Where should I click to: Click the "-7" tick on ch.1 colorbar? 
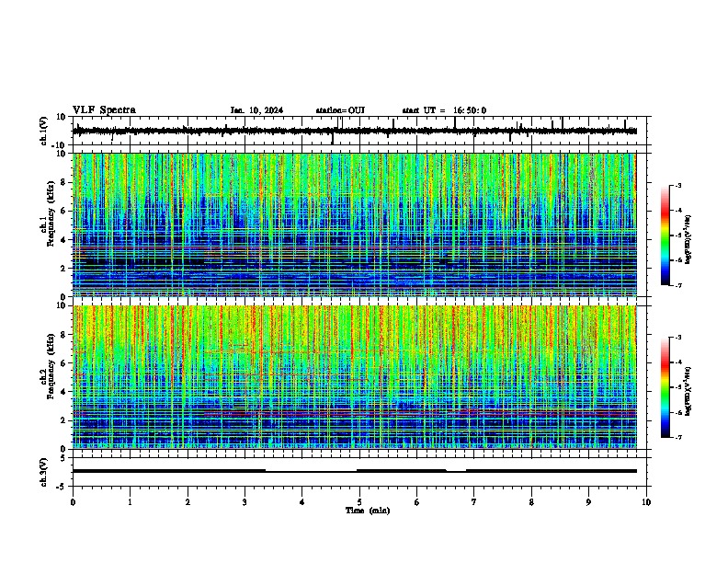[x=678, y=285]
